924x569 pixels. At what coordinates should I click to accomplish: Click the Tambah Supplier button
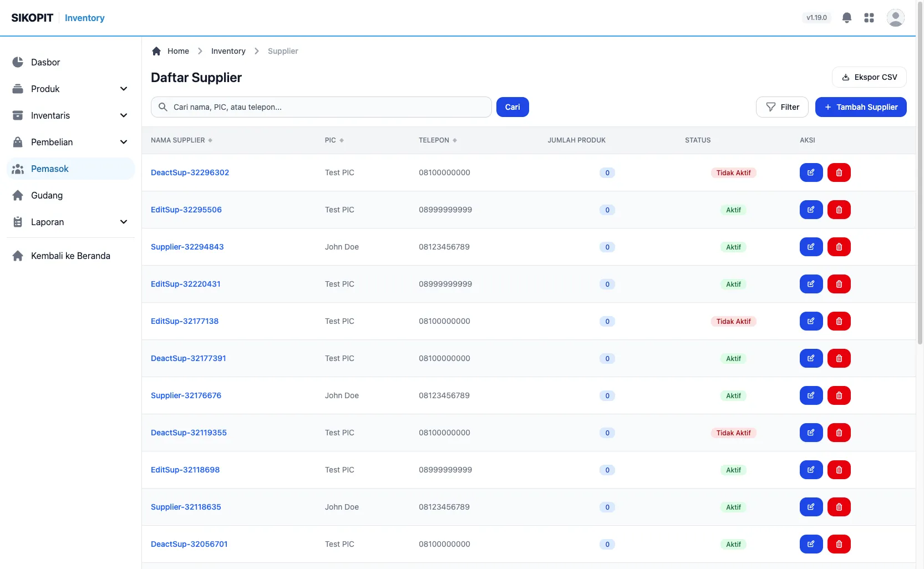coord(861,107)
